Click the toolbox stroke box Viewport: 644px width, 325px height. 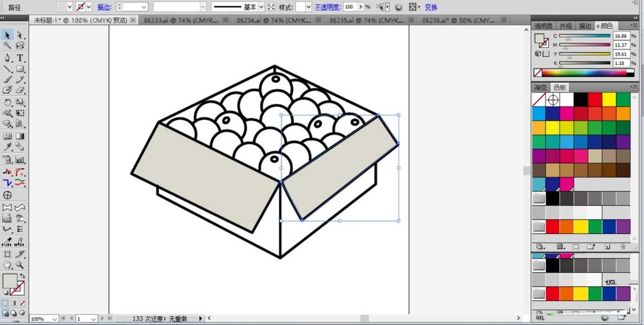19,288
